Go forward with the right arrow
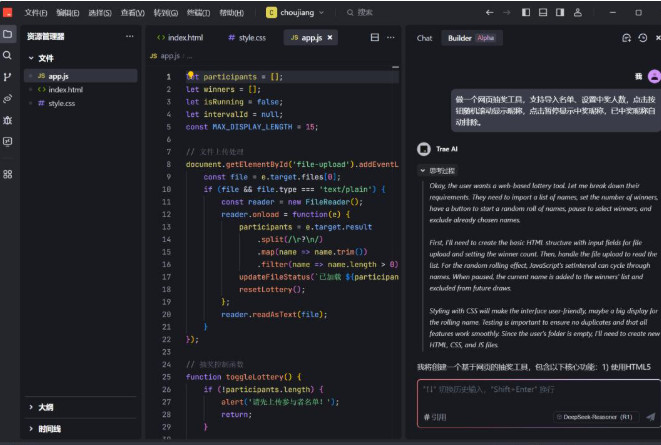This screenshot has height=445, width=661. click(507, 13)
